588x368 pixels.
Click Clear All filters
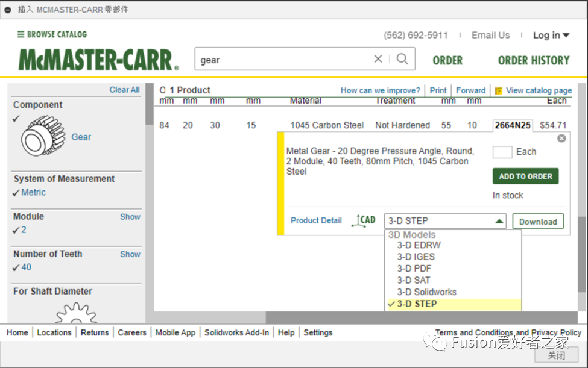124,90
